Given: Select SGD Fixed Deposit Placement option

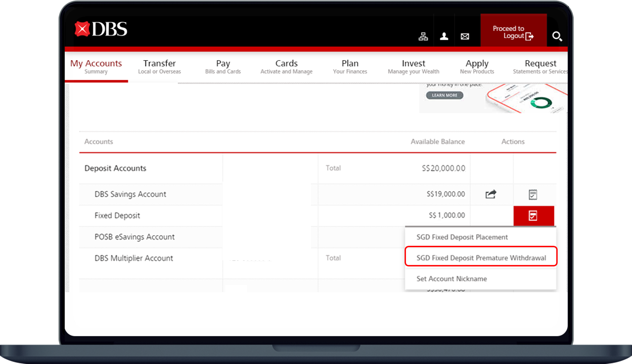Looking at the screenshot, I should click(x=462, y=237).
